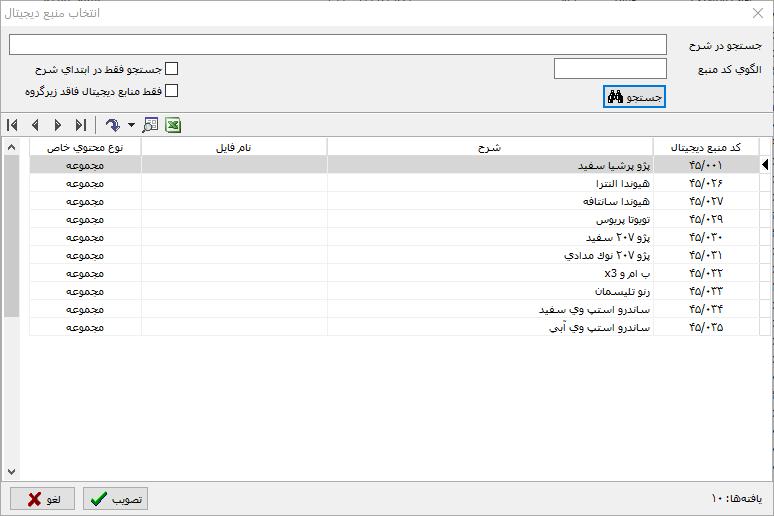Click the scrollbar down arrow
The width and height of the screenshot is (774, 516).
12,471
